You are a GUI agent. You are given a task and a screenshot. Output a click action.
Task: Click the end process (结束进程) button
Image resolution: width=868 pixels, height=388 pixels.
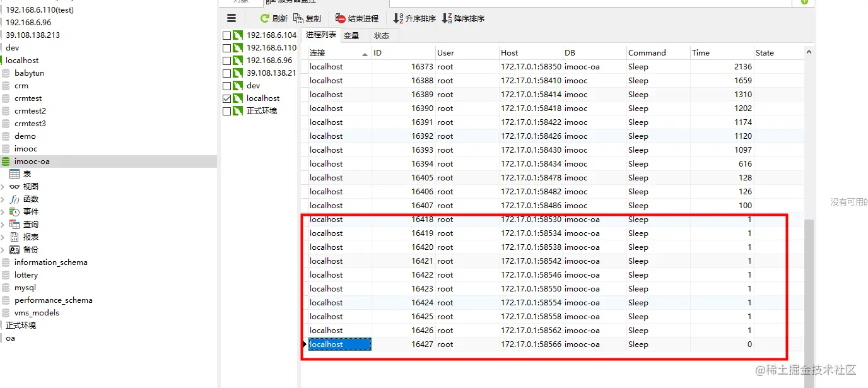[357, 18]
